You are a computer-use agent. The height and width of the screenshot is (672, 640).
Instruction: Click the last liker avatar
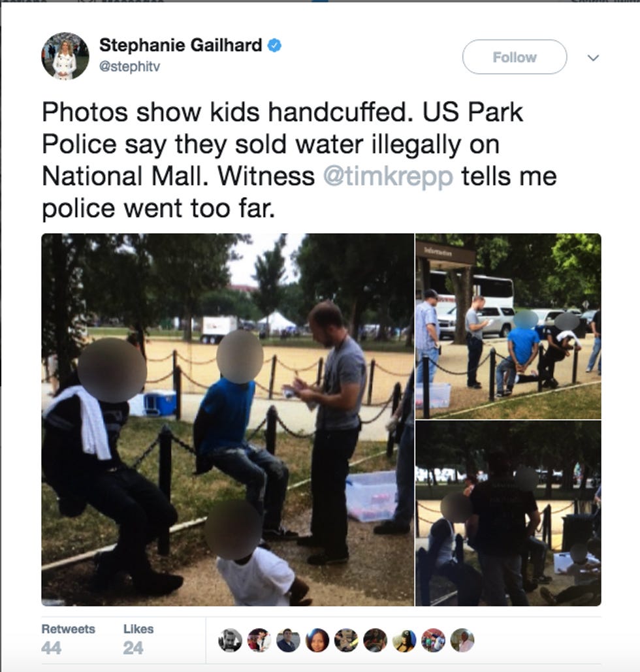coord(462,640)
